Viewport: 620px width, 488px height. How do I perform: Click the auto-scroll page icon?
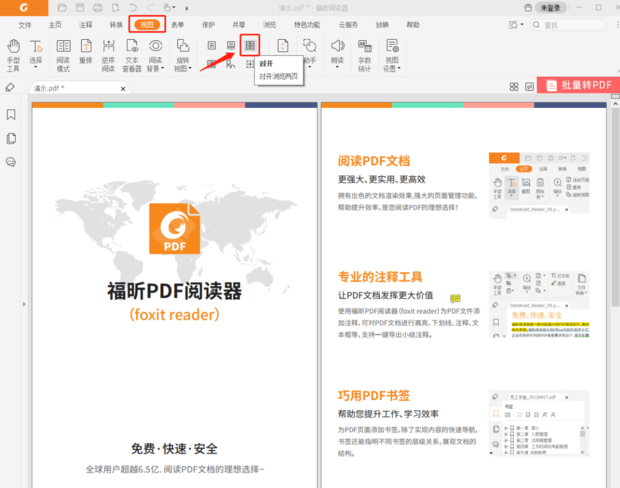[x=282, y=46]
